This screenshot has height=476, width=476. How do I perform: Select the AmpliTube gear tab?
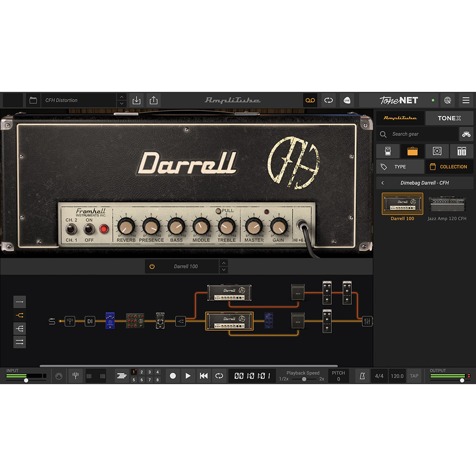pos(400,118)
